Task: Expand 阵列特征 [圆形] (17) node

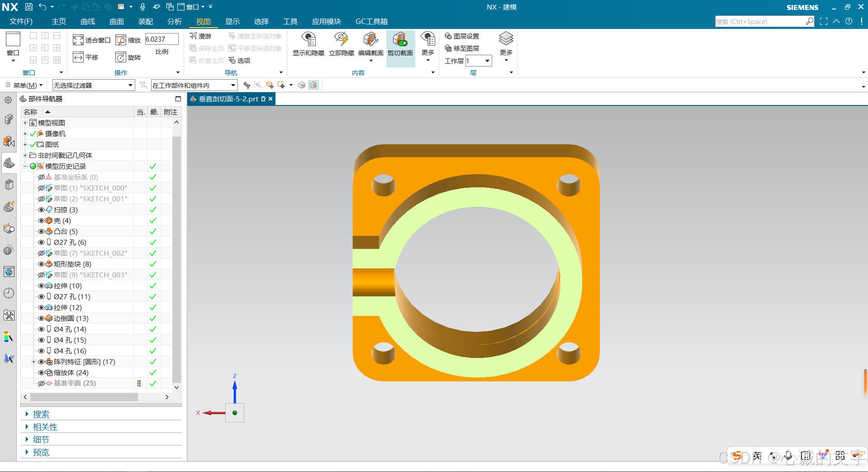Action: coord(33,362)
